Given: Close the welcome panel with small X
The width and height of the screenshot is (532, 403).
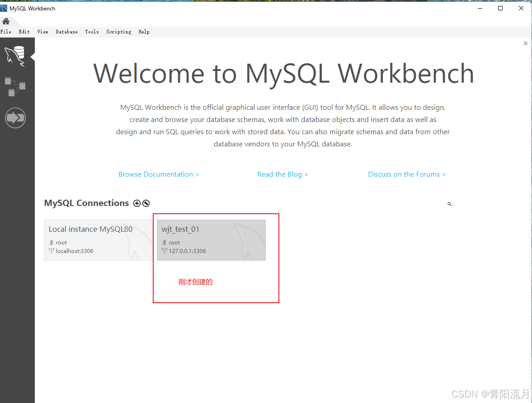Looking at the screenshot, I should pyautogui.click(x=526, y=43).
